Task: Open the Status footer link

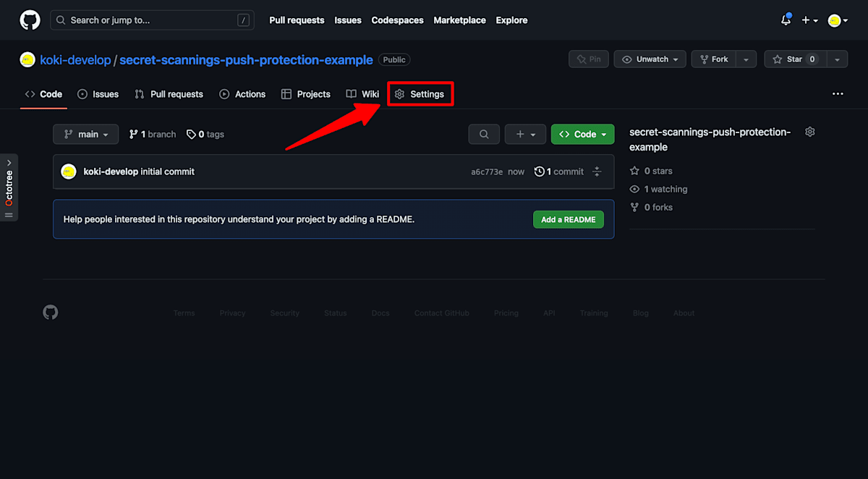Action: 336,313
